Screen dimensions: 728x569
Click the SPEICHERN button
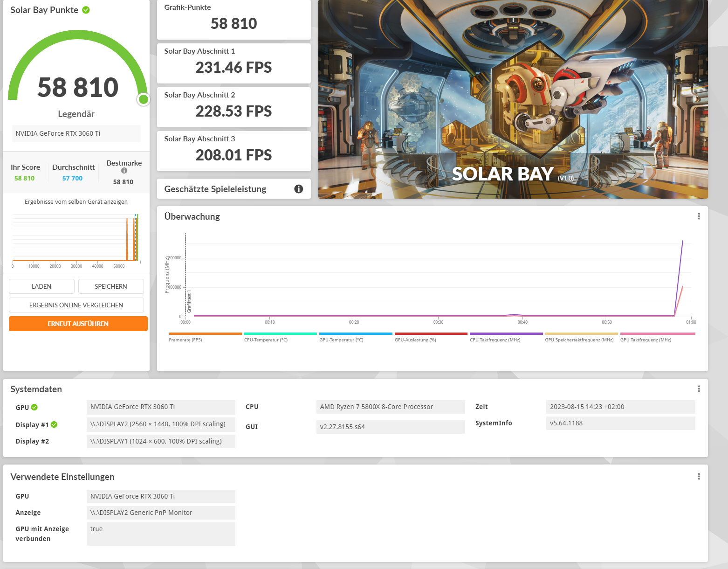(x=111, y=286)
